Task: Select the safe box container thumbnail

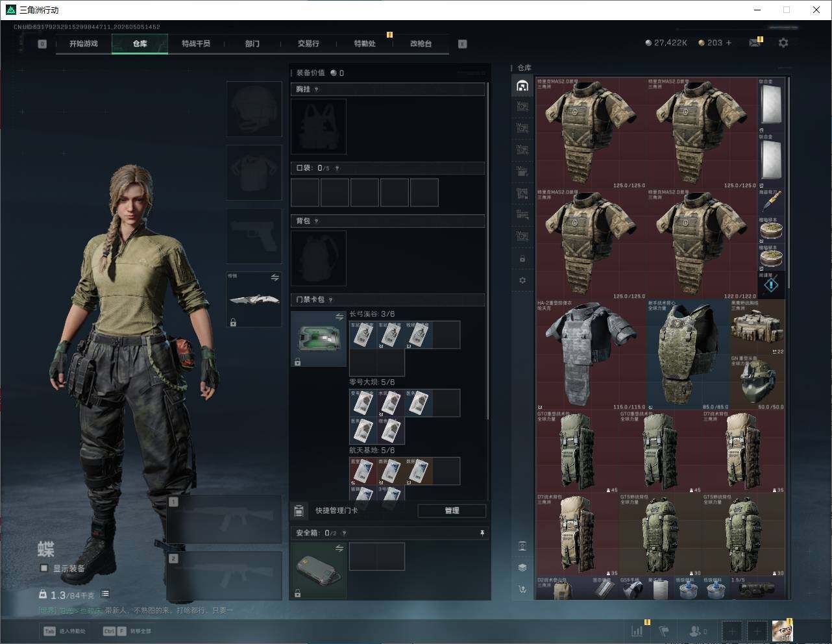Action: (x=319, y=571)
